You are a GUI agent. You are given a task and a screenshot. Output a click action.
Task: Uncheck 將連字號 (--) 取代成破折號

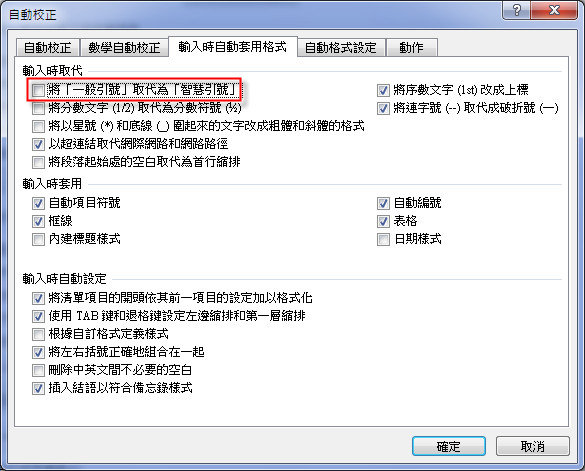pos(383,108)
